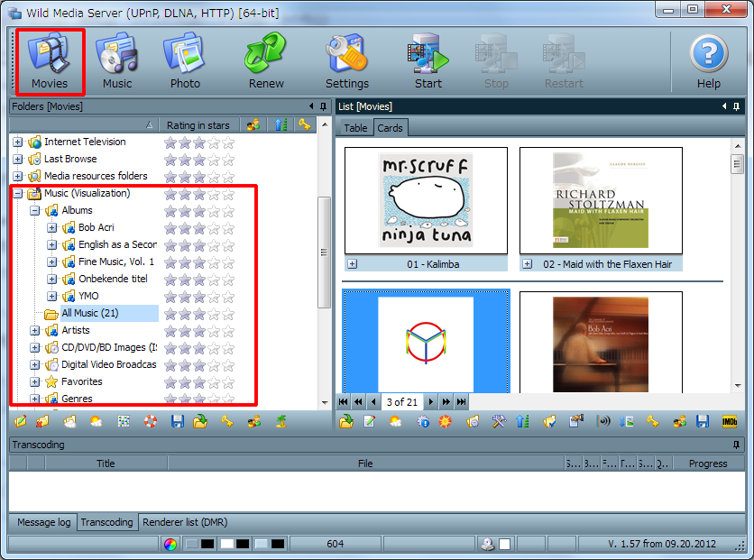Click the Renew toolbar button
754x560 pixels.
click(x=266, y=61)
